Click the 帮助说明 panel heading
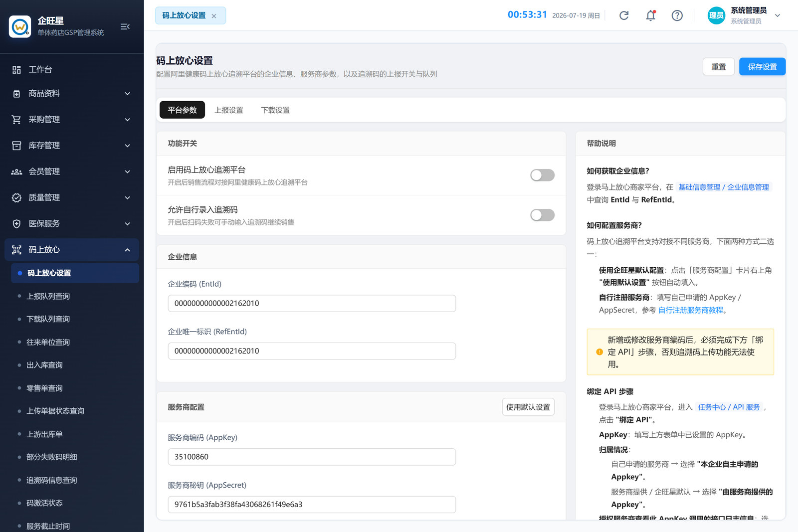The height and width of the screenshot is (532, 798). pos(601,144)
